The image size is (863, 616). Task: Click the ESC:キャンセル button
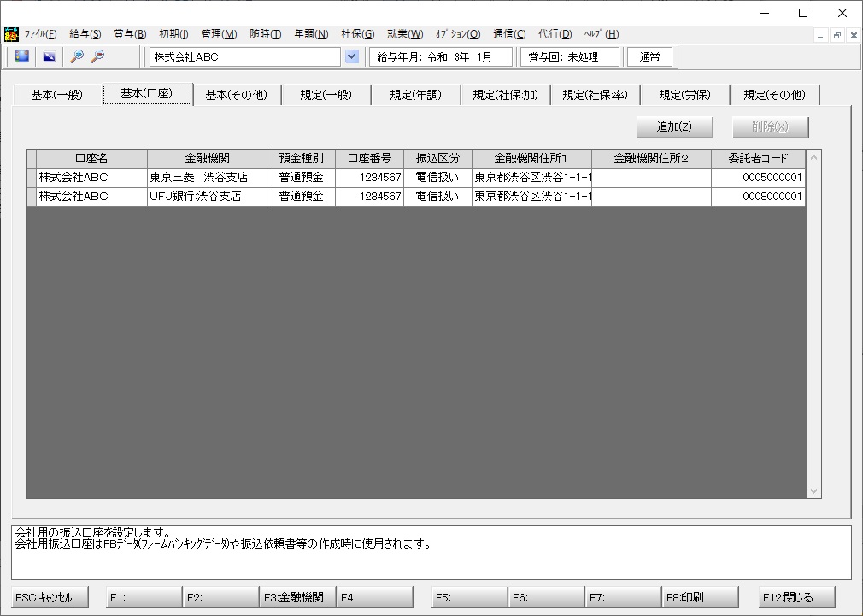(x=50, y=597)
